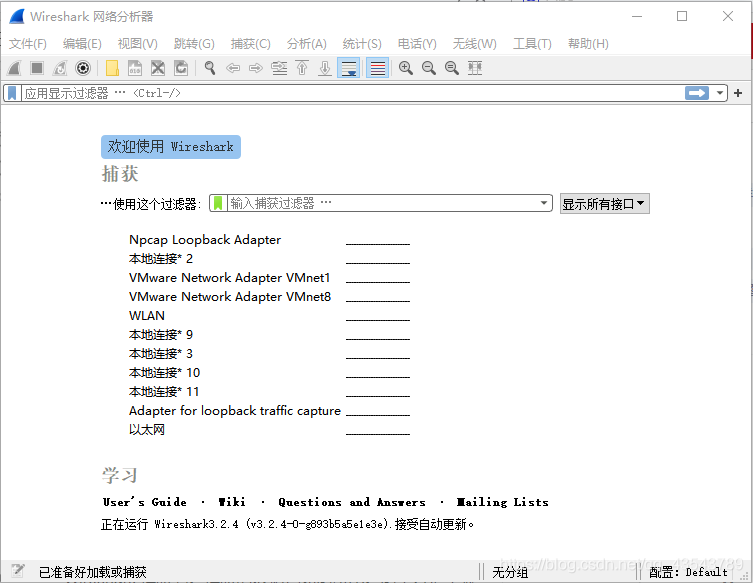This screenshot has width=753, height=583.
Task: Click the display filter bookmark icon
Action: [12, 93]
